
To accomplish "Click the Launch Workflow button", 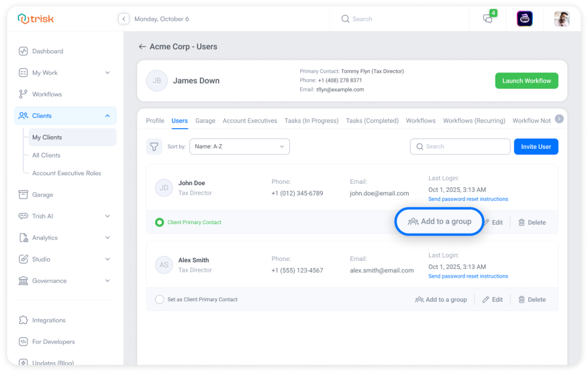I will pos(527,80).
